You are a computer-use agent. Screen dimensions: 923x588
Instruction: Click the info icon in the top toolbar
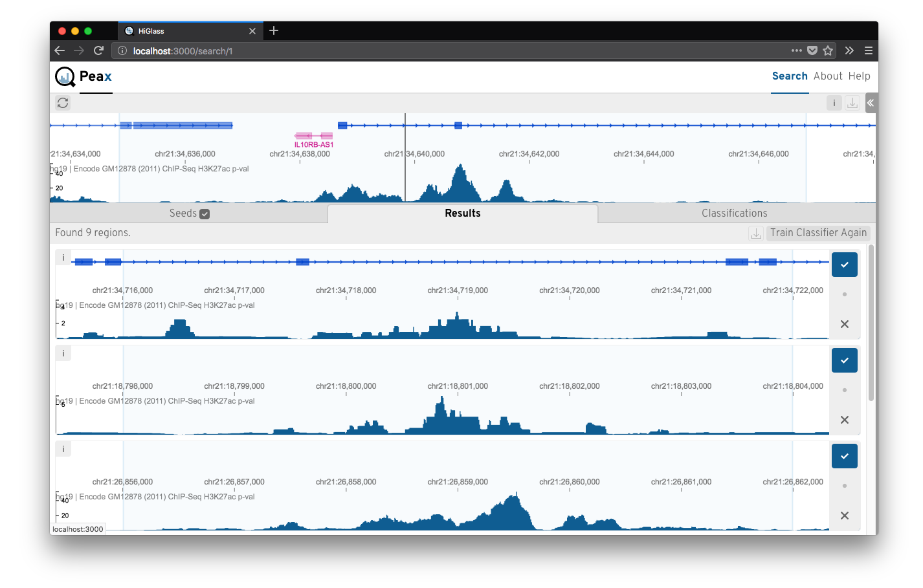(834, 103)
